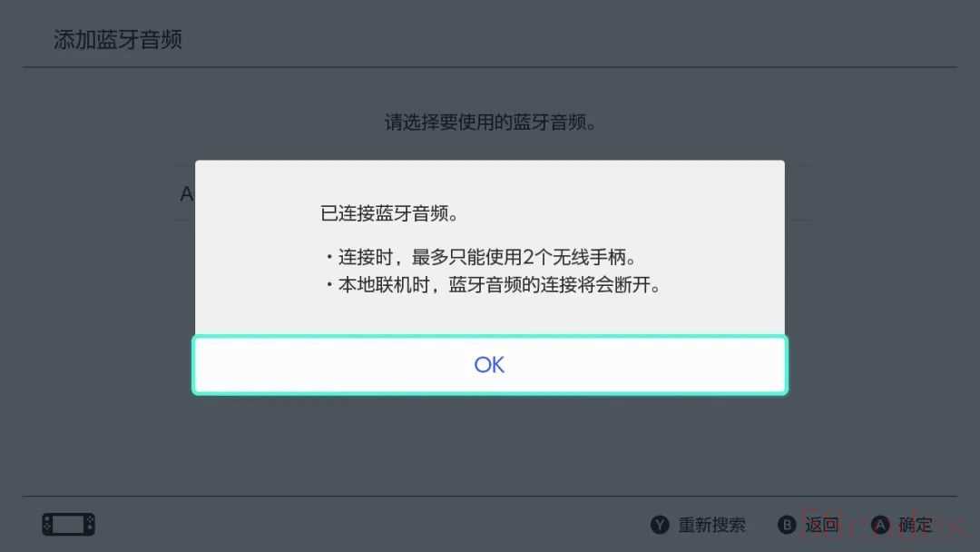Click the word 连接时 in the first note
Viewport: 980px width, 552px height.
[366, 257]
